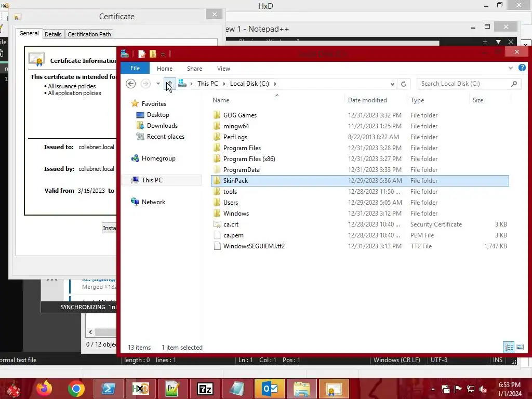
Task: Select the Program Files folder icon
Action: [x=217, y=148]
